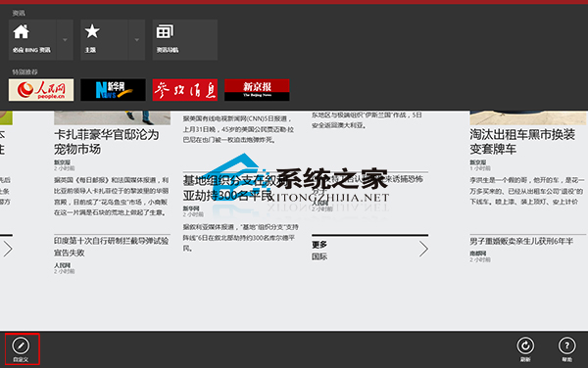Image resolution: width=588 pixels, height=368 pixels.
Task: Click right arrow beside More International
Action: point(423,249)
